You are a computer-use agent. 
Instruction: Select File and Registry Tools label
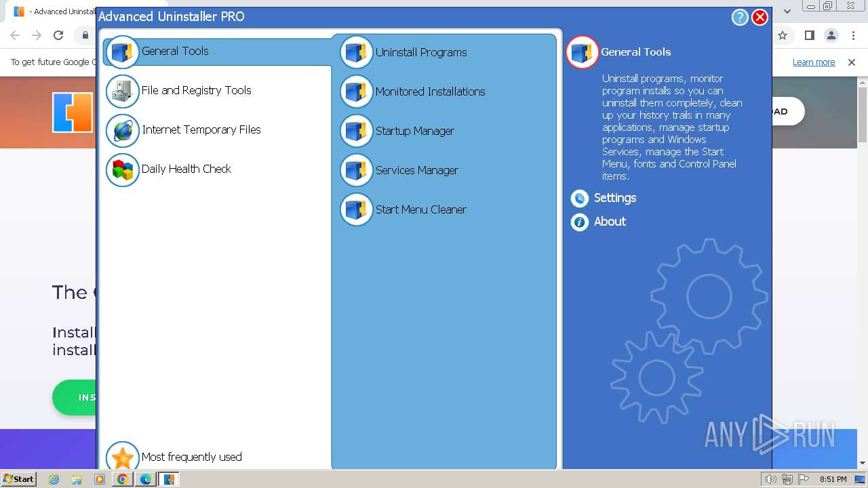[197, 90]
